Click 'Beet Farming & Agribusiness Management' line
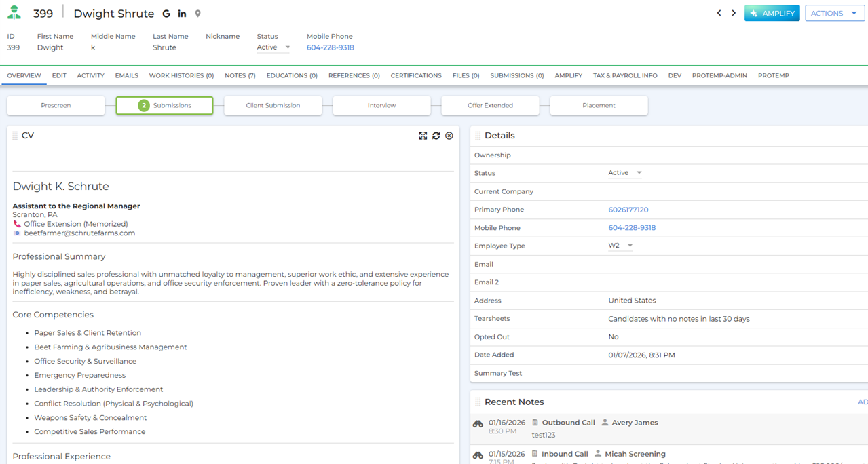 pos(111,347)
